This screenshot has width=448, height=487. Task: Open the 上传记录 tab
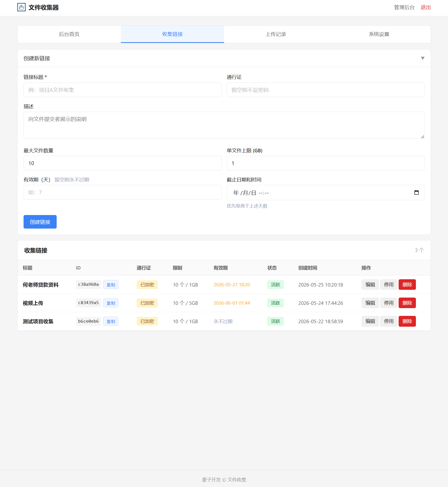point(276,34)
